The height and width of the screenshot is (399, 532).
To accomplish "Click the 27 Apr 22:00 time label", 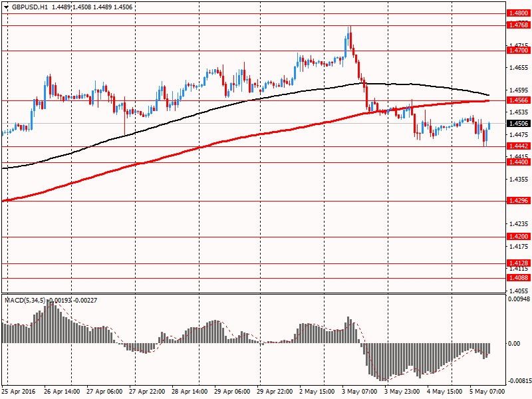I will pyautogui.click(x=147, y=392).
